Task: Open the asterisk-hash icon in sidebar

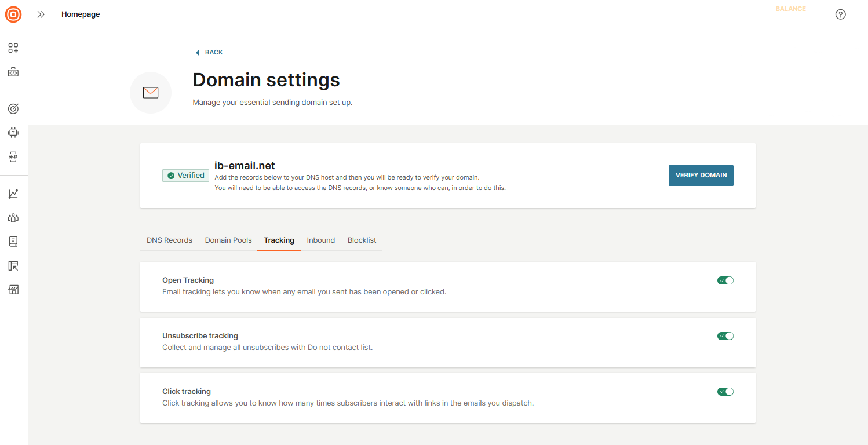Action: point(13,157)
